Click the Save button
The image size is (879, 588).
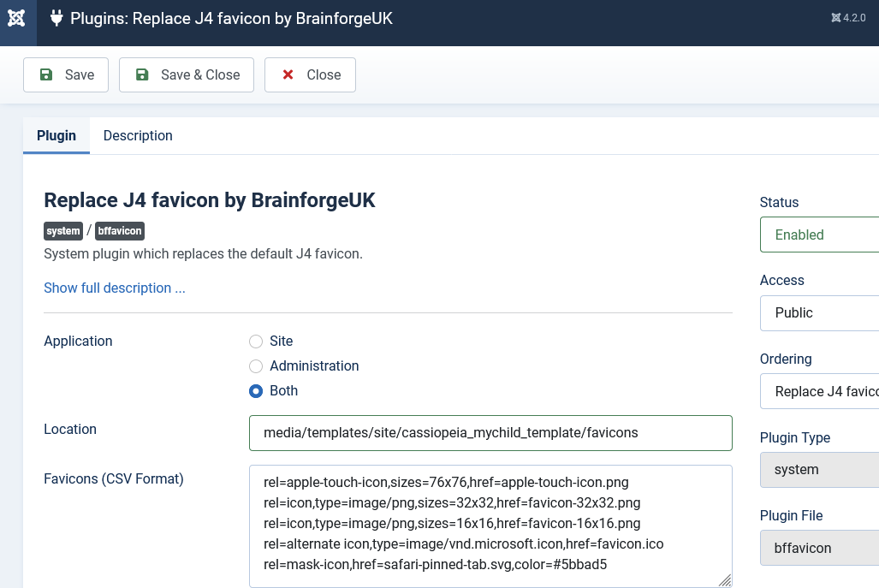point(66,74)
